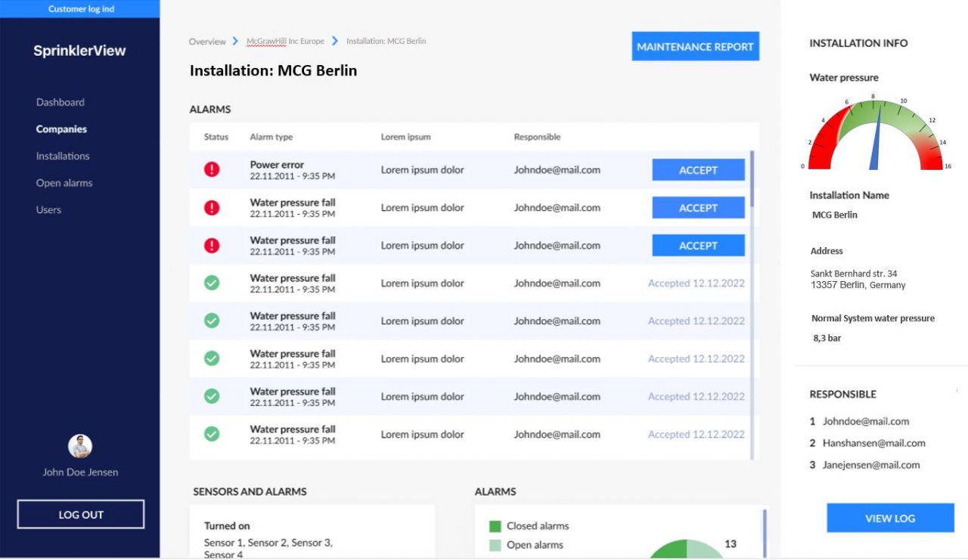Click the green Closed alarms legend swatch

(495, 526)
